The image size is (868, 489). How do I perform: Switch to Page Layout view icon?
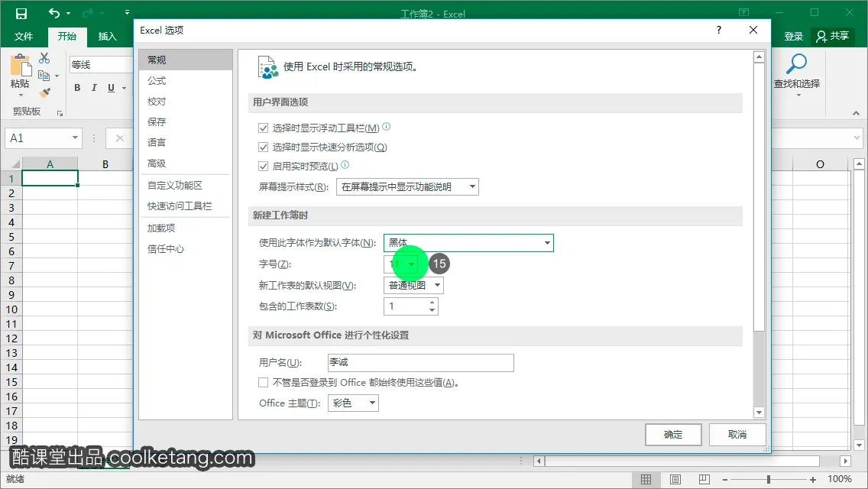click(x=675, y=480)
